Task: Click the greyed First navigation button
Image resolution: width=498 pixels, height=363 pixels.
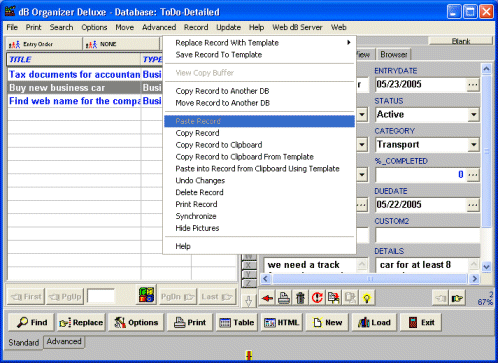Action: coord(26,296)
